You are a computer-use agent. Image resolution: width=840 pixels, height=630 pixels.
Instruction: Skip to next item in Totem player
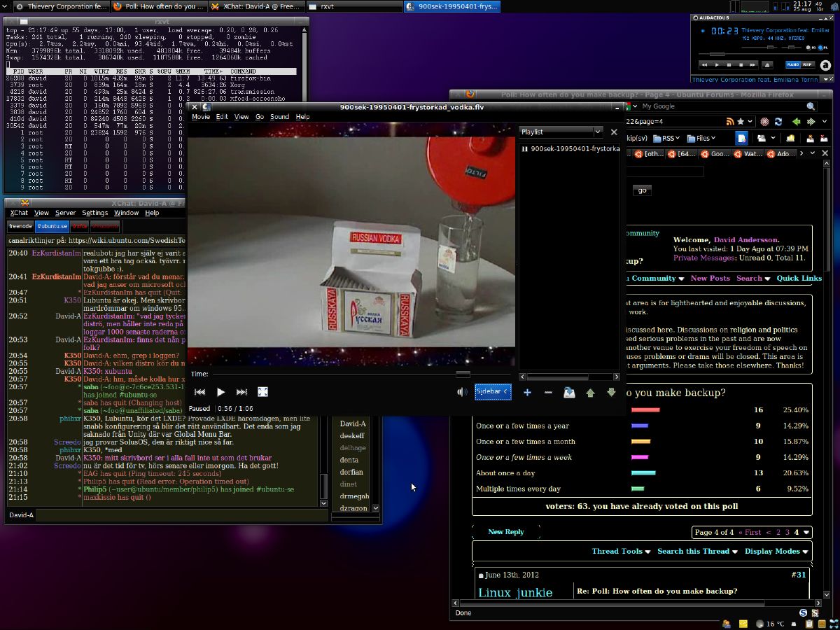pyautogui.click(x=241, y=393)
